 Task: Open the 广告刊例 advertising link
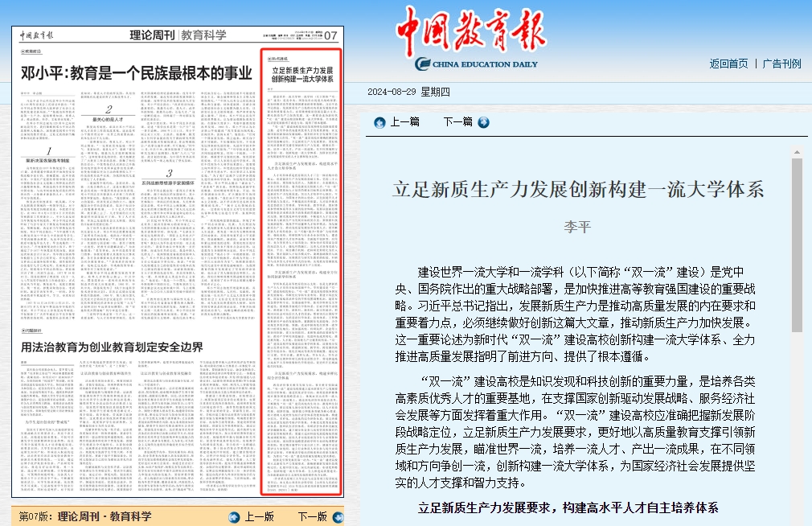coord(781,64)
